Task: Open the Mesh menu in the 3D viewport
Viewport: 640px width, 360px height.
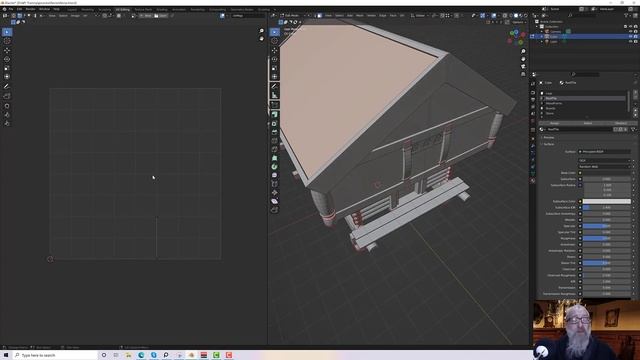Action: [x=360, y=16]
